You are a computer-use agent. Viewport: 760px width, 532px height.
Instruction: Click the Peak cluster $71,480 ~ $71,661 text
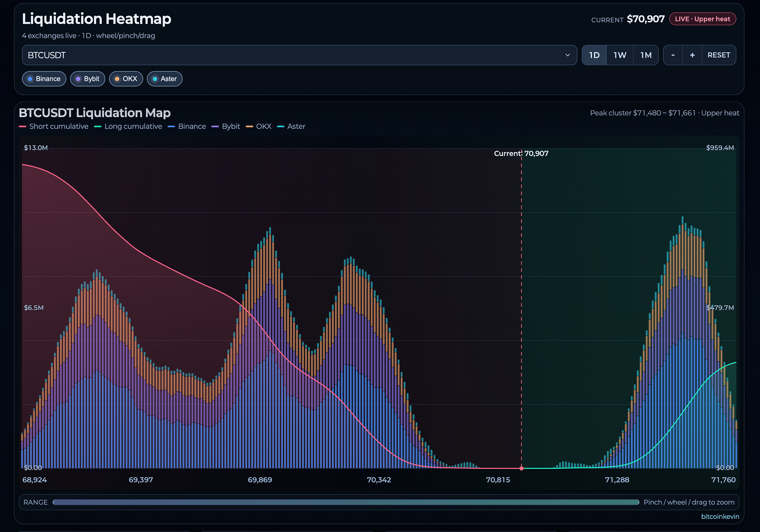(x=643, y=113)
